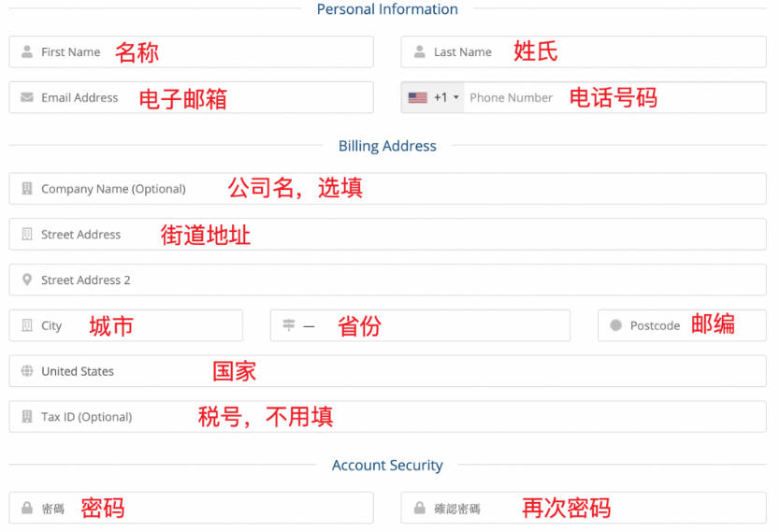This screenshot has height=532, width=780.
Task: Open the state/province dropdown
Action: click(x=420, y=325)
